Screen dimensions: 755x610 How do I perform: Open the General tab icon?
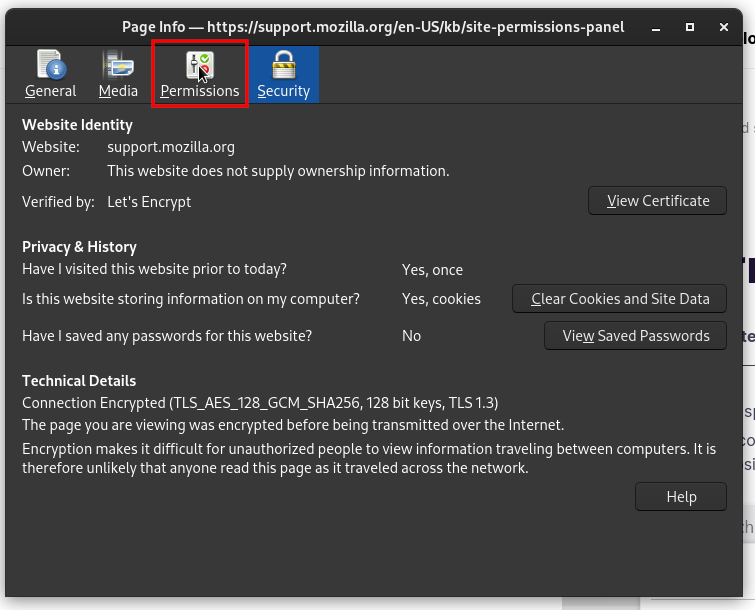(51, 65)
